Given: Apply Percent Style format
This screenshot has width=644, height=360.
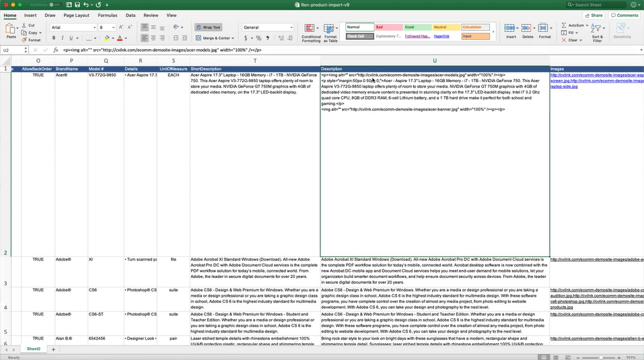Looking at the screenshot, I should coord(259,38).
